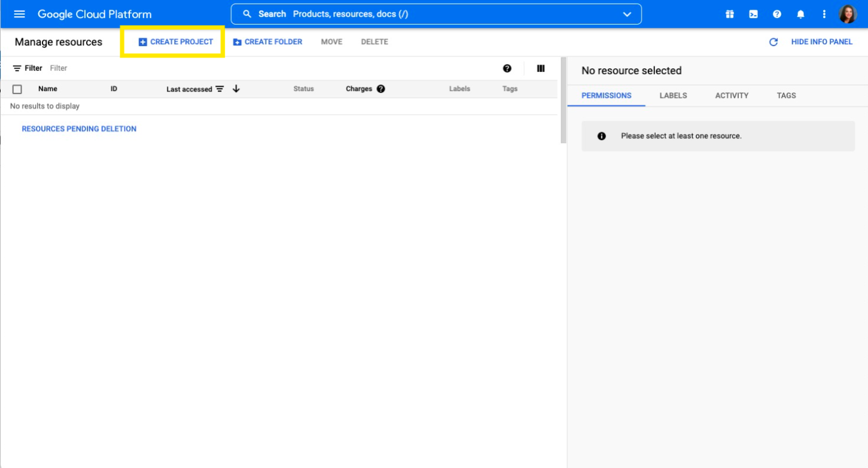Click the Move button

[x=331, y=42]
